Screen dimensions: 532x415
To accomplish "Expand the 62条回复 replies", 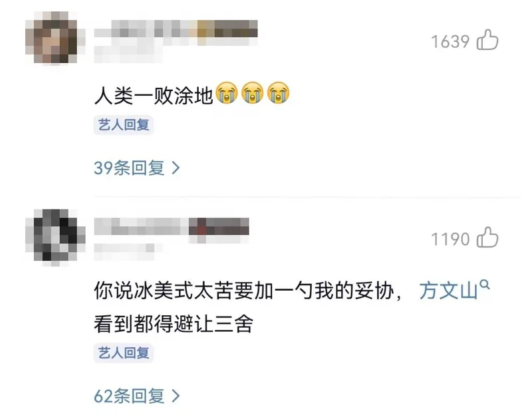I will (137, 396).
